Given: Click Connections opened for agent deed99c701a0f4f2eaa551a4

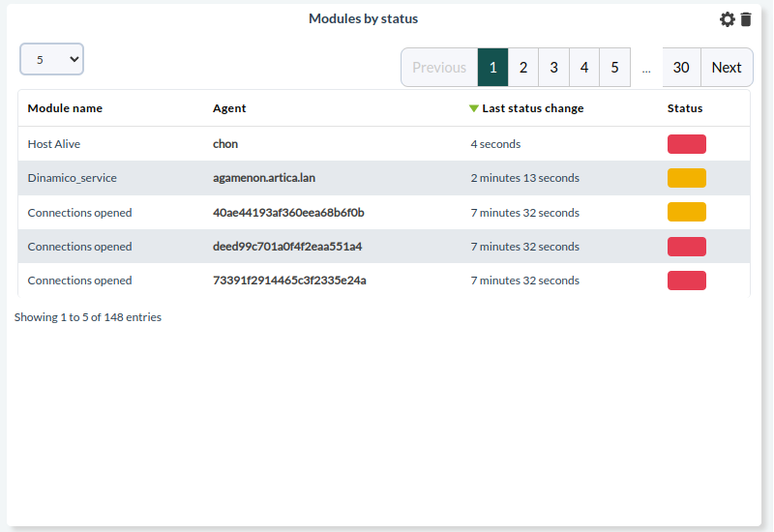Looking at the screenshot, I should 79,247.
